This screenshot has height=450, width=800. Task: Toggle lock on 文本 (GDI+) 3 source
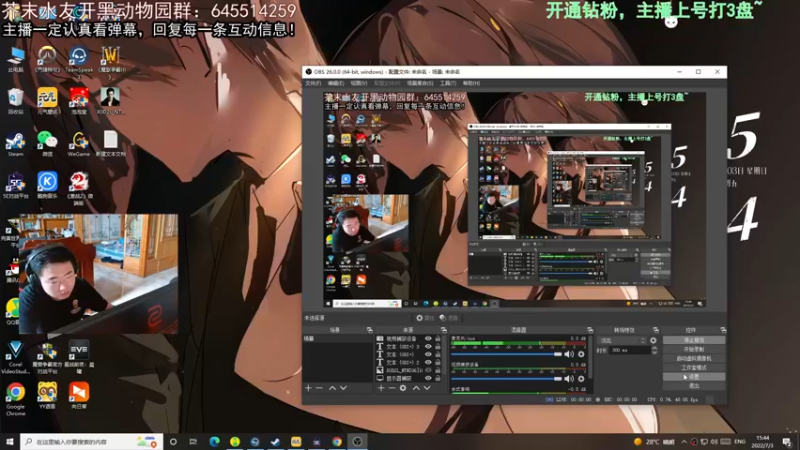click(438, 346)
